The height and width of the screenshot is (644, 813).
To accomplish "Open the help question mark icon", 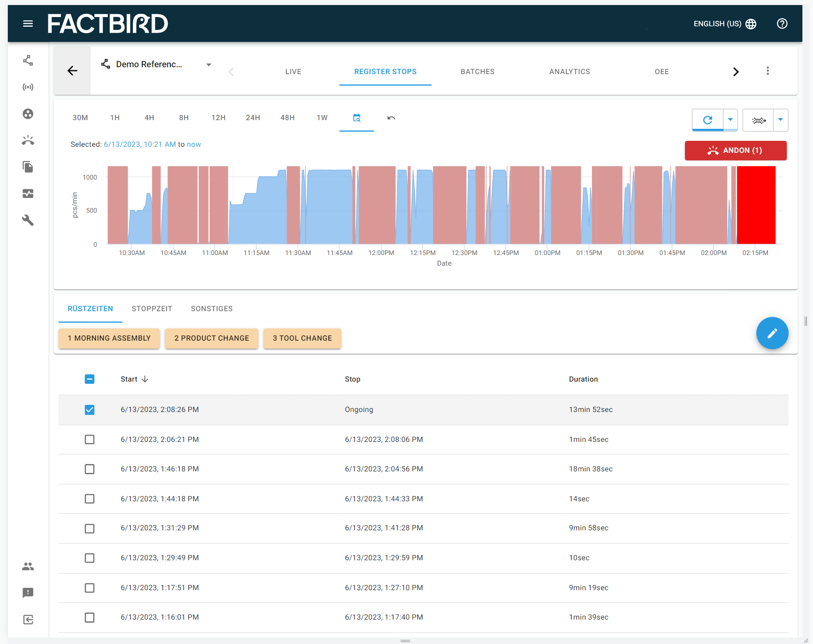I will (782, 23).
